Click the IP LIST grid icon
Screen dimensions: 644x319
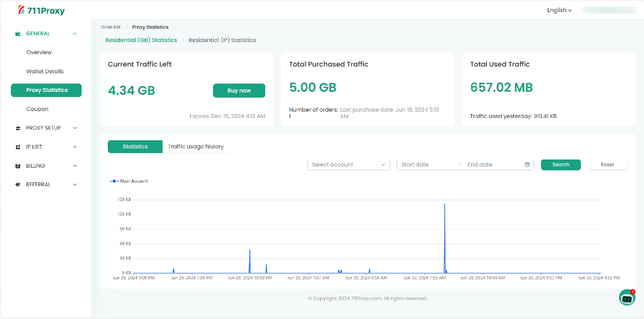click(18, 147)
